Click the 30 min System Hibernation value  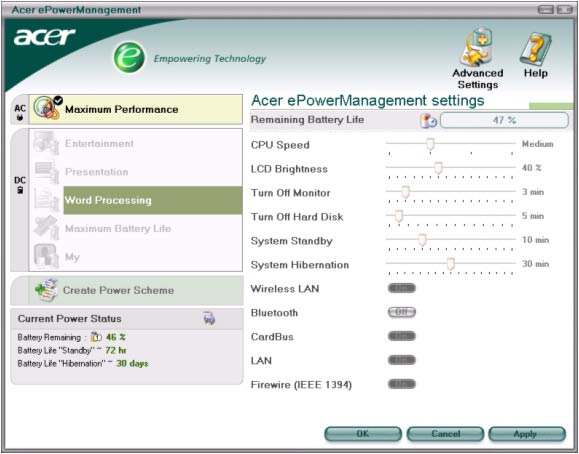click(x=535, y=264)
